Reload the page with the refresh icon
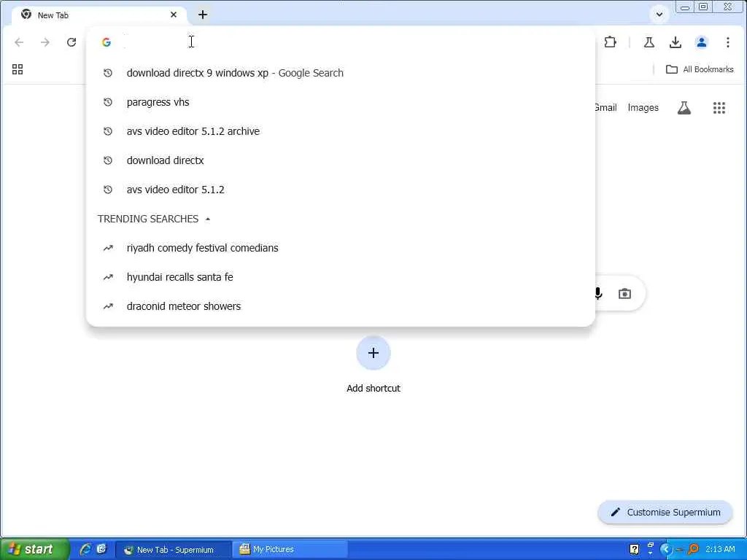 [71, 42]
